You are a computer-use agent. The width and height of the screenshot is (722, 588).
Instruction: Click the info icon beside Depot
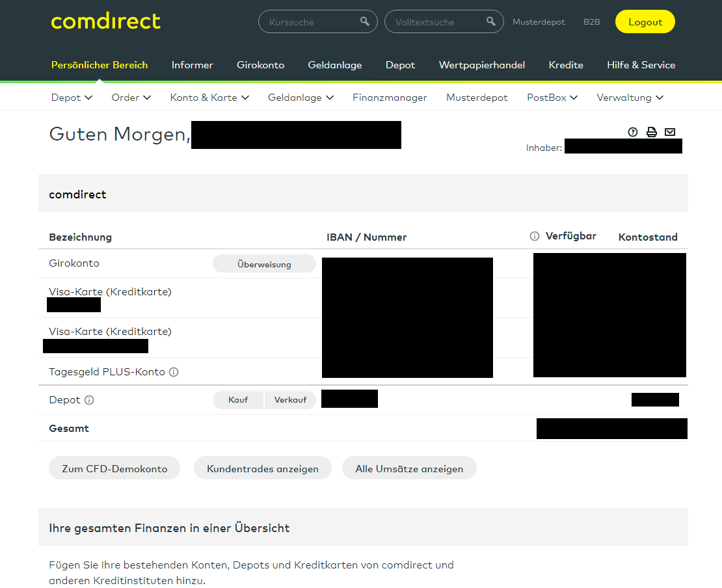click(89, 399)
